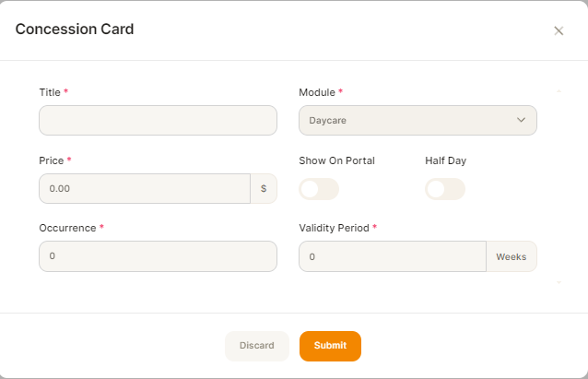Viewport: 588px width, 379px height.
Task: Close the Concession Card dialog
Action: [559, 30]
